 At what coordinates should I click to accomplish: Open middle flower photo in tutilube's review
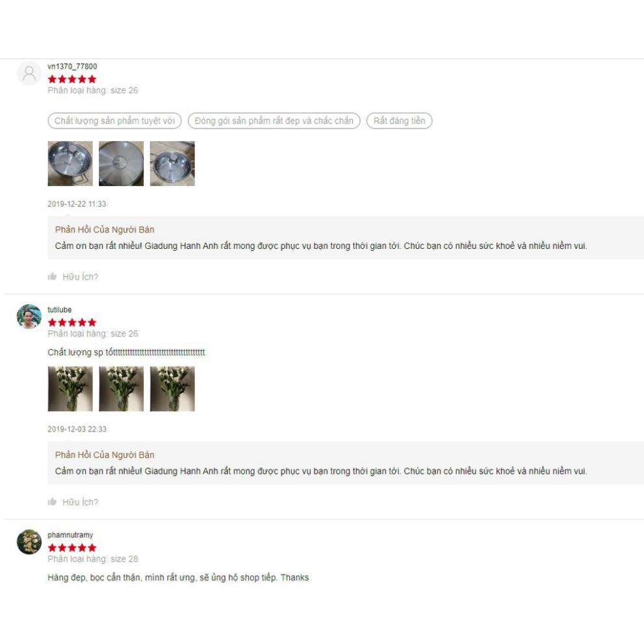(121, 389)
